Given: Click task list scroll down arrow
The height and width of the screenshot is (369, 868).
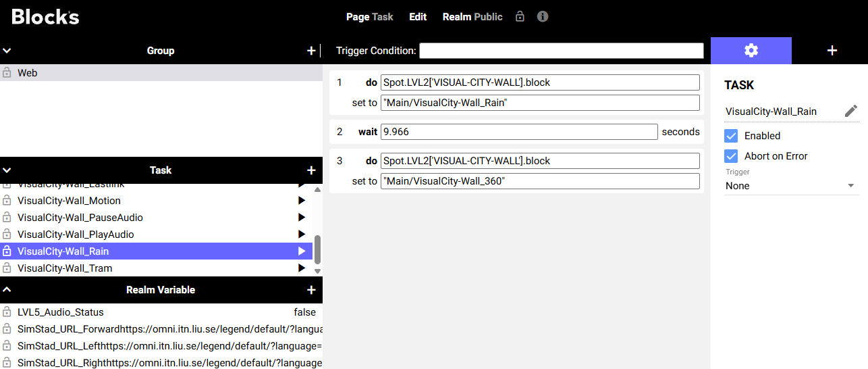Looking at the screenshot, I should tap(317, 271).
